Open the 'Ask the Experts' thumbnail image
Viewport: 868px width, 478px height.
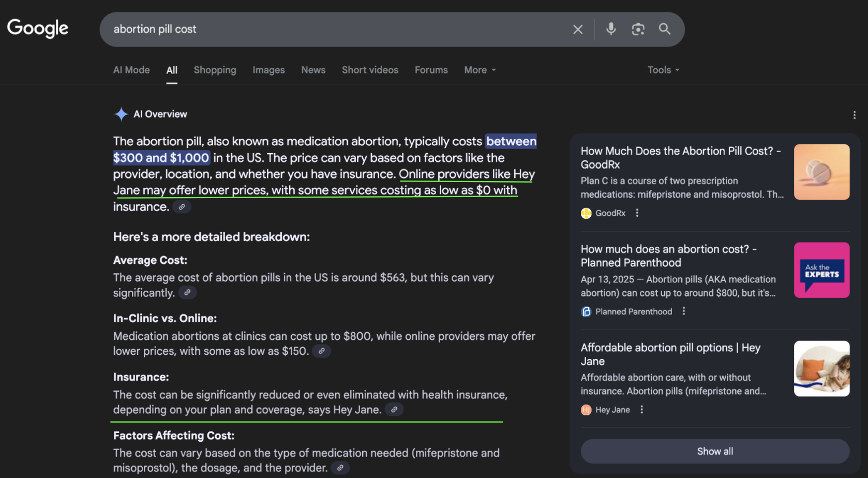(x=821, y=270)
